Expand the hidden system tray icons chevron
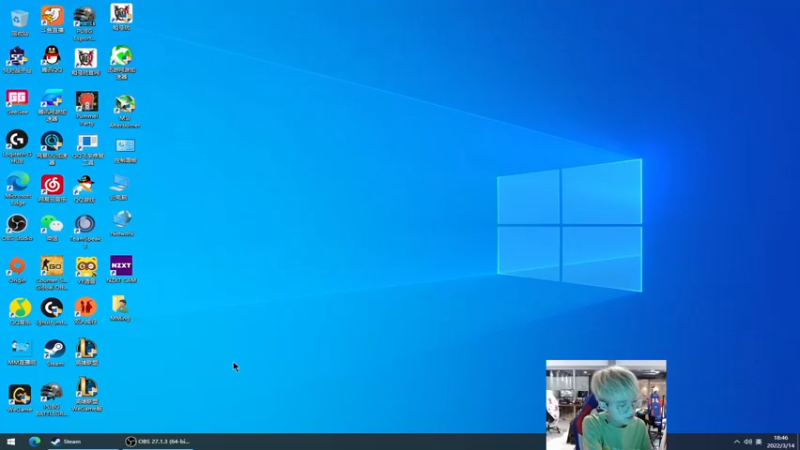Viewport: 800px width, 450px height. click(x=736, y=442)
